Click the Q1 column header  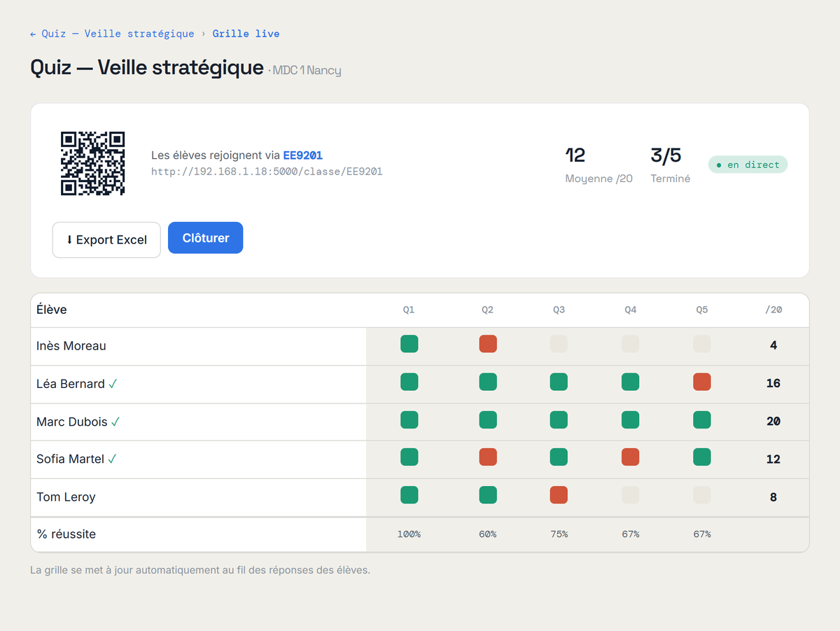point(409,310)
